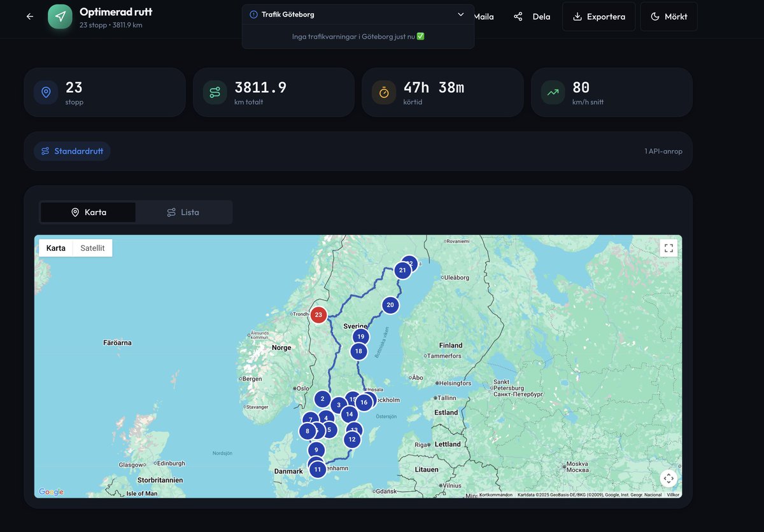The image size is (764, 532).
Task: Switch the map to Satellit view
Action: click(x=92, y=248)
